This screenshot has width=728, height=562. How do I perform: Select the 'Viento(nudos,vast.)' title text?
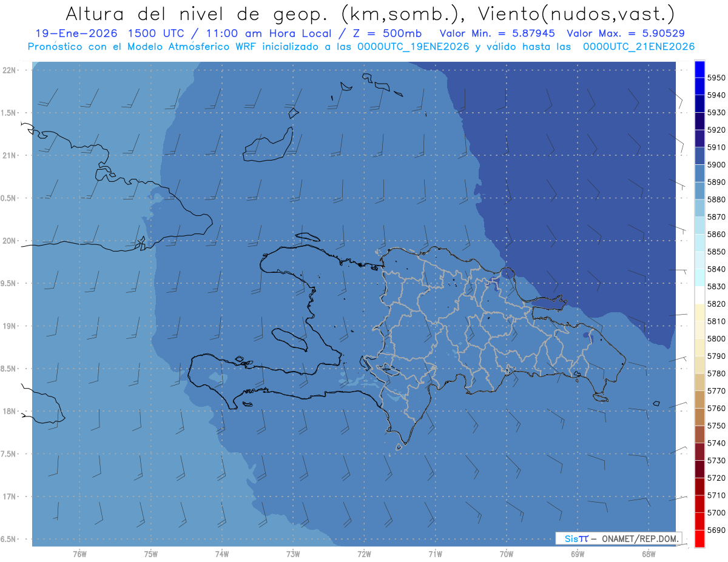[577, 13]
